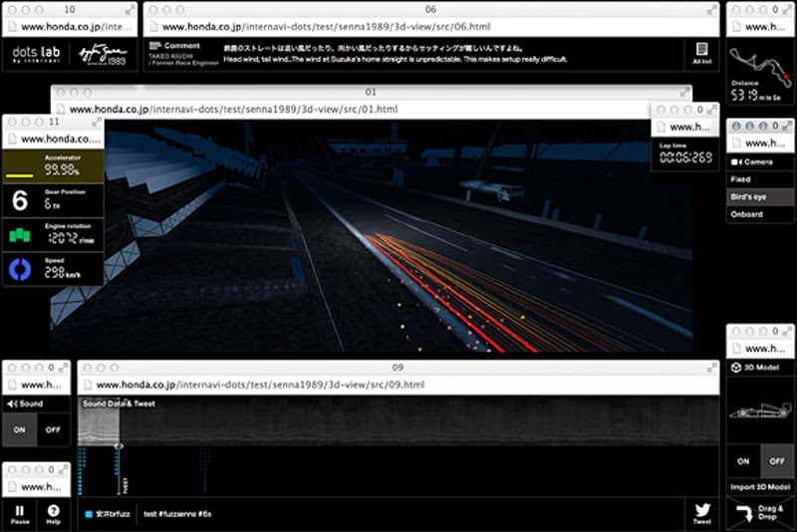The image size is (797, 532).
Task: Click the expand icon of window 09
Action: click(712, 368)
